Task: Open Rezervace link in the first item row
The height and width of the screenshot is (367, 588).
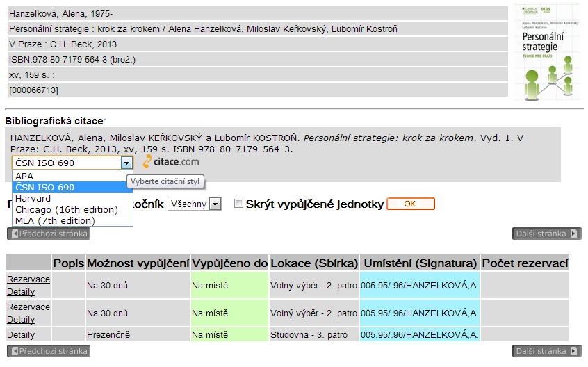Action: [x=28, y=279]
